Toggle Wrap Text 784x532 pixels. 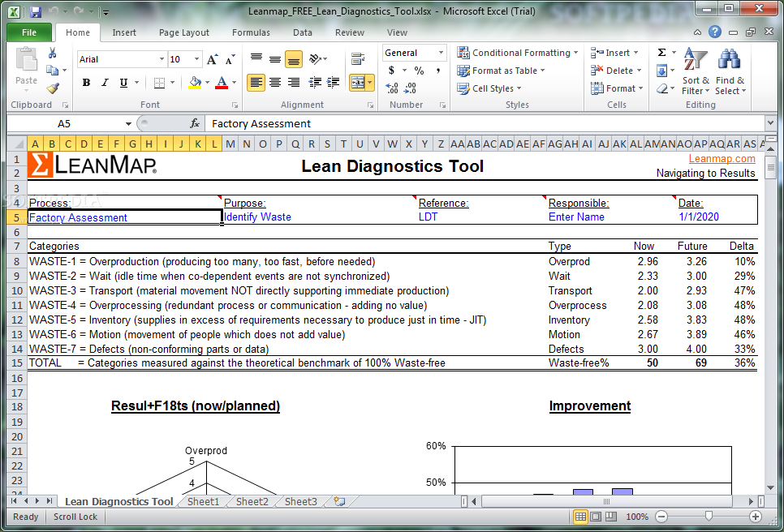(x=358, y=59)
